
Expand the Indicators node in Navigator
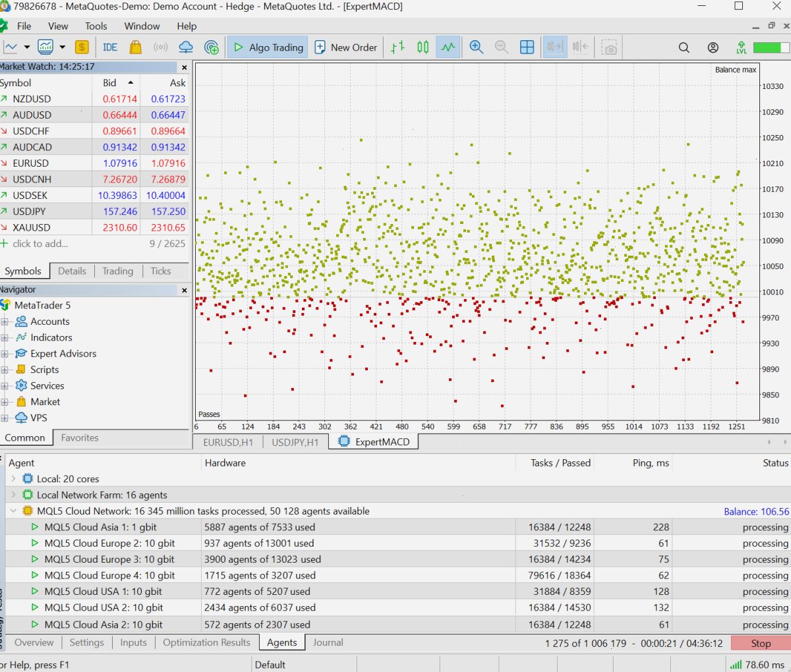click(x=5, y=337)
